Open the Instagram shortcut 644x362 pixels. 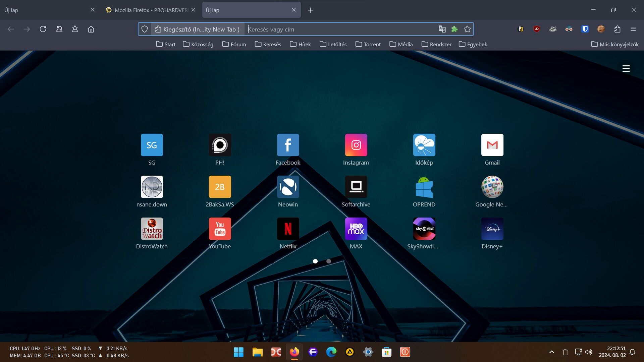[356, 145]
